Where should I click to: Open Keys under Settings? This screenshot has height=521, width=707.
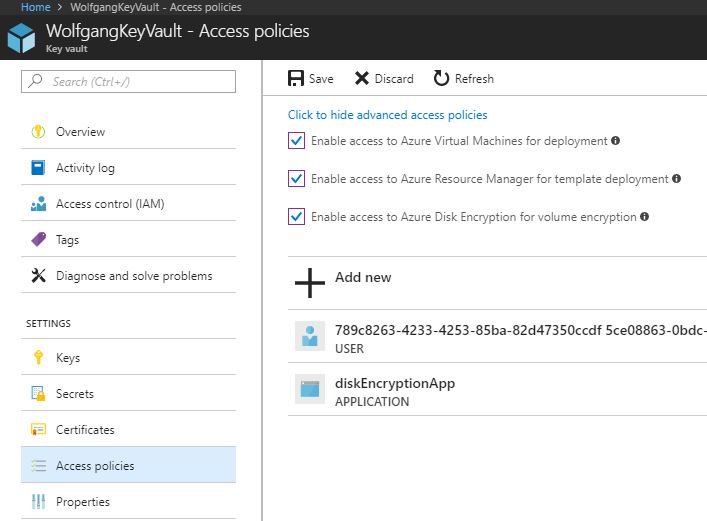pos(129,357)
